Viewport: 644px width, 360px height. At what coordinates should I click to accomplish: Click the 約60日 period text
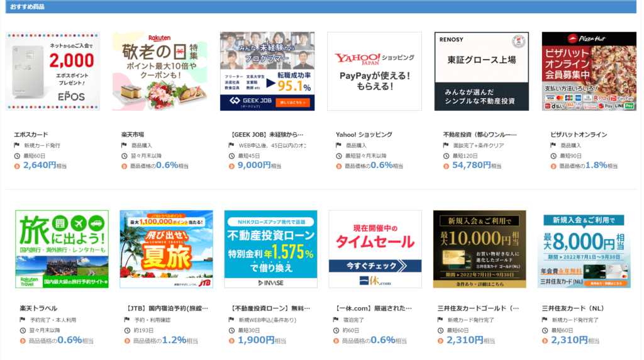(351, 330)
